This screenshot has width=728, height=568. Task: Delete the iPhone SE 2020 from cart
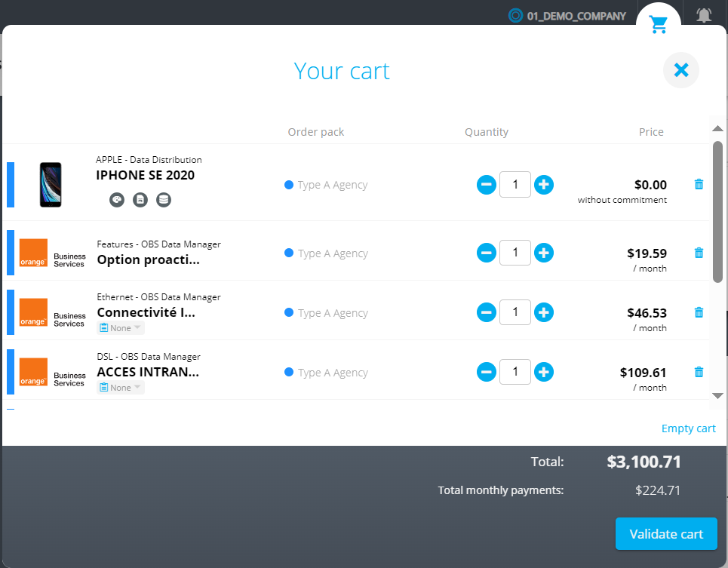699,184
